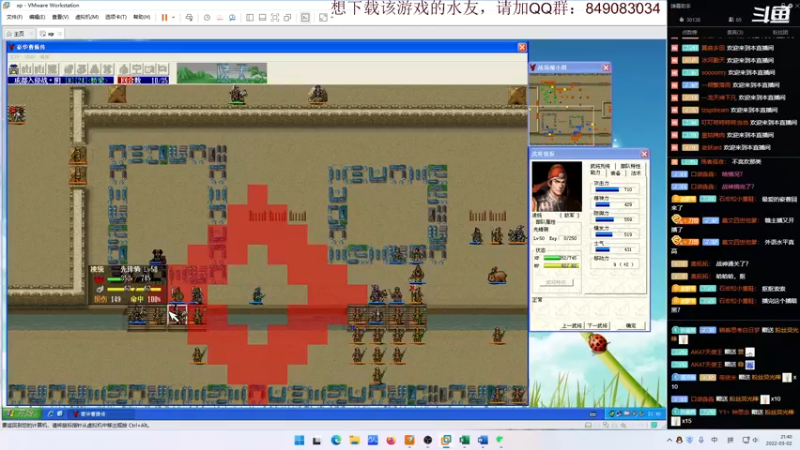Switch to the xp virtual machine tab
Viewport: 800px width, 450px height.
tap(51, 34)
